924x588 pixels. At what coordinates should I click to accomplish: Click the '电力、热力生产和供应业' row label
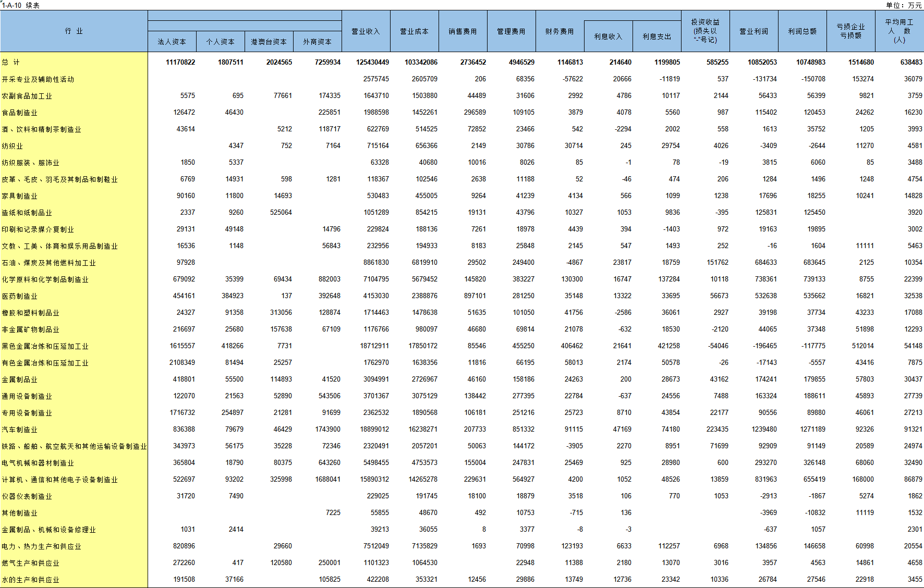coord(42,546)
